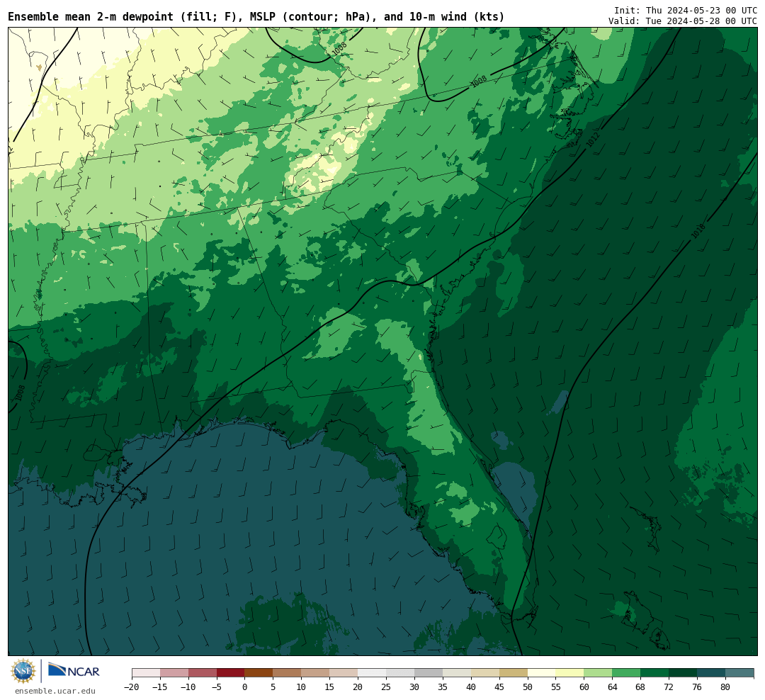Pick the gray swatch between 25 and 30
The width and height of the screenshot is (765, 700).
(x=400, y=673)
